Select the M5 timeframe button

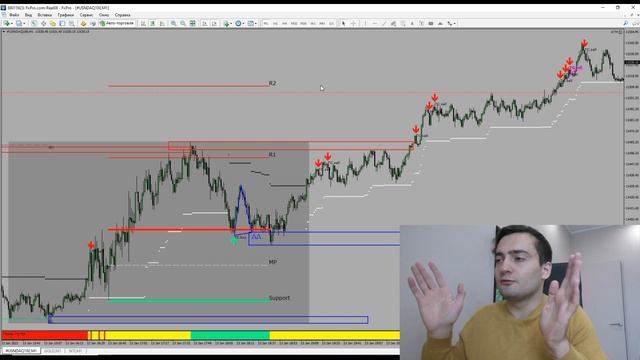(276, 24)
